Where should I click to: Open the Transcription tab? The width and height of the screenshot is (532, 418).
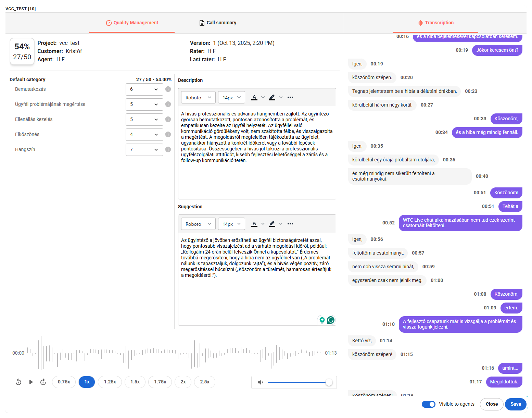[x=435, y=23]
